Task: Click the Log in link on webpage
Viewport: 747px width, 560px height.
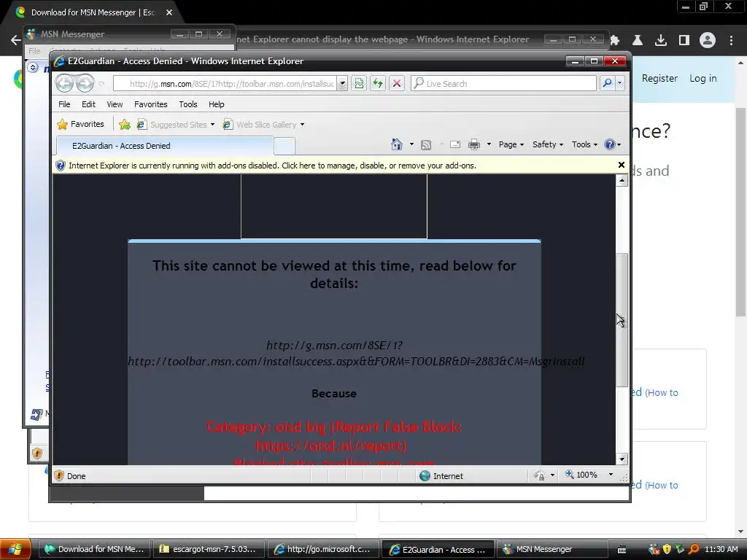Action: (703, 78)
